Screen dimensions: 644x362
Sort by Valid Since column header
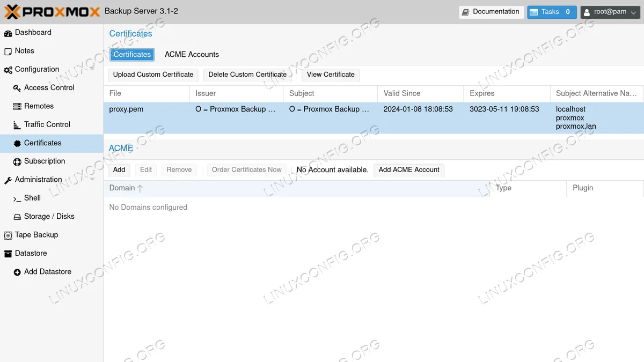pos(421,93)
